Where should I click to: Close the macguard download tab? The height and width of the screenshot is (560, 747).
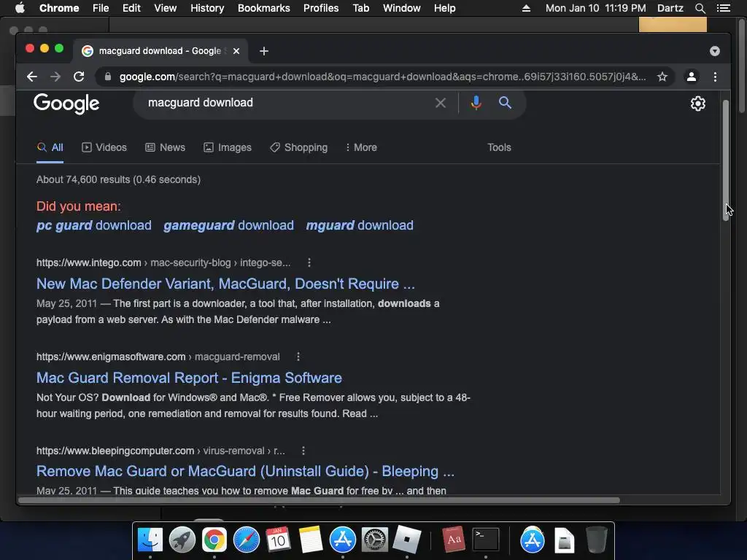coord(236,51)
